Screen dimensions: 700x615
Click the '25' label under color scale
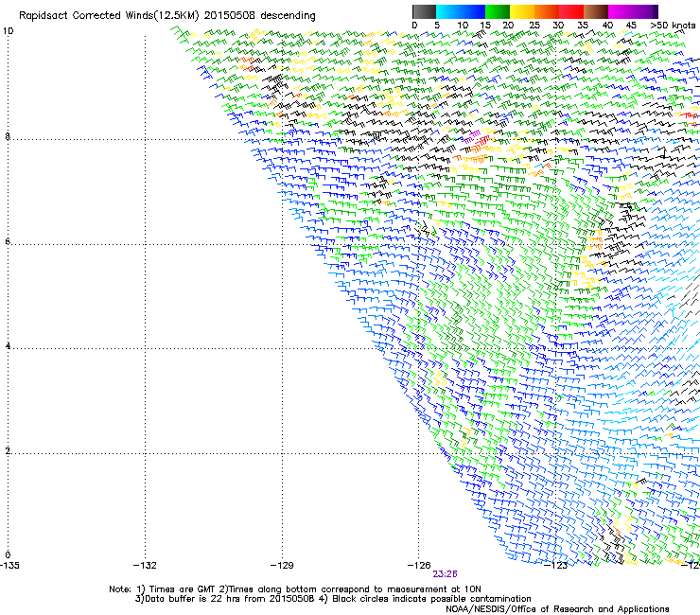pyautogui.click(x=534, y=26)
